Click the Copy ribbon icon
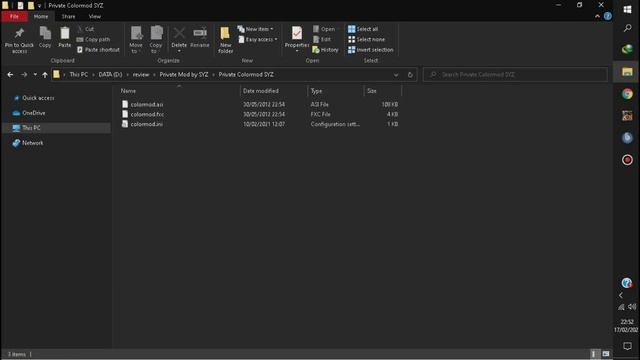The image size is (640, 360). pos(45,38)
